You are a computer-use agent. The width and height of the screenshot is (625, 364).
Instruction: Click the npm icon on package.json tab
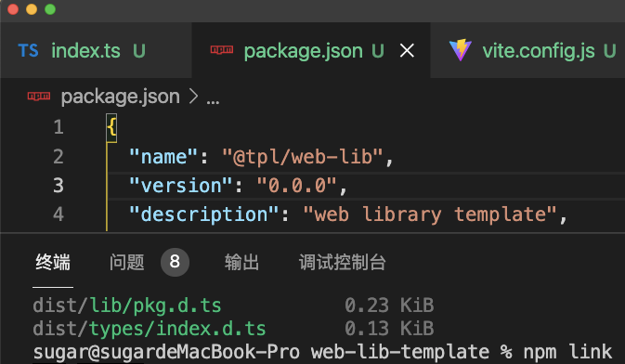coord(222,50)
